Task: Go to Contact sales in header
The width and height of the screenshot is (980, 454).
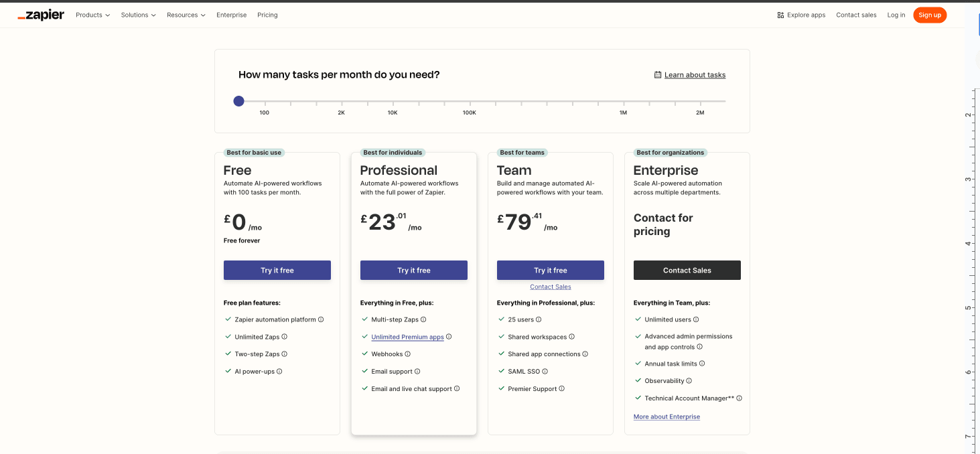Action: [x=856, y=15]
